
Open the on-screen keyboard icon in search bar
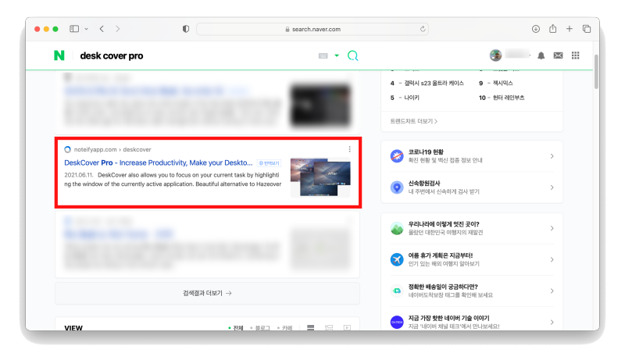pos(323,55)
